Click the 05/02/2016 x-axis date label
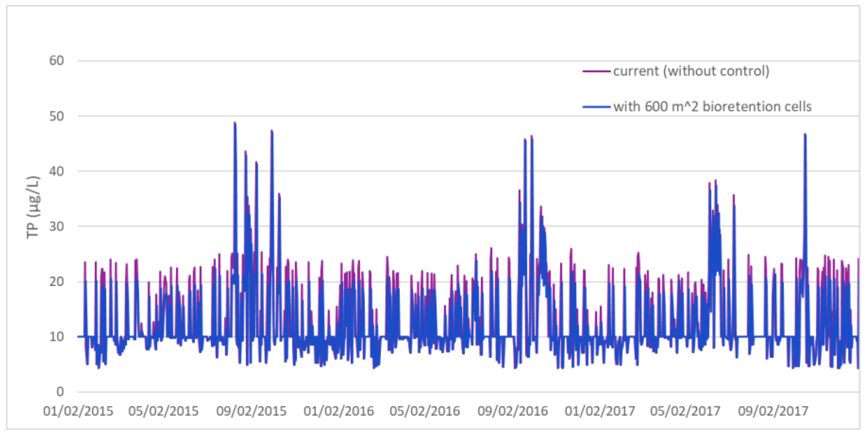868x437 pixels. click(x=425, y=412)
